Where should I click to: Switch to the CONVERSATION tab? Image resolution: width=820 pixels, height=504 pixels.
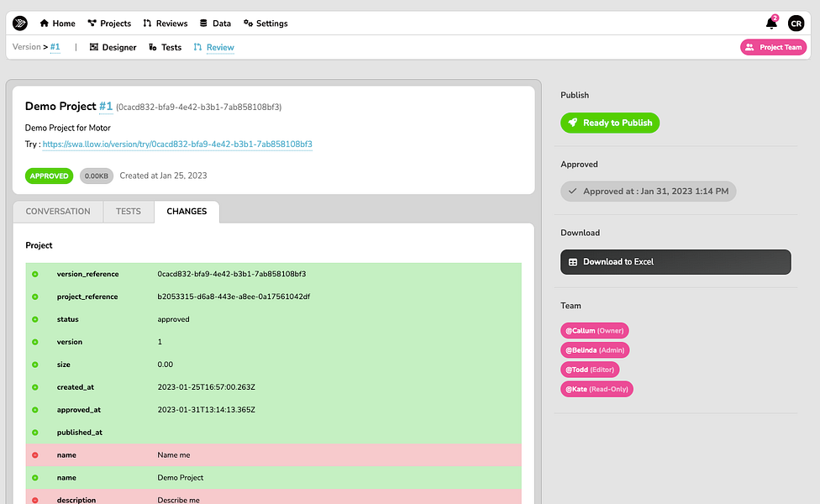click(x=58, y=211)
